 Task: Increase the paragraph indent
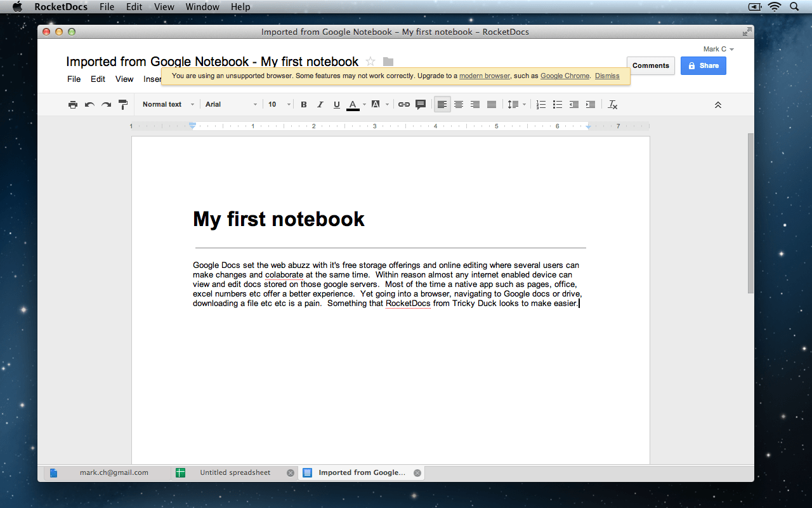[x=591, y=105]
